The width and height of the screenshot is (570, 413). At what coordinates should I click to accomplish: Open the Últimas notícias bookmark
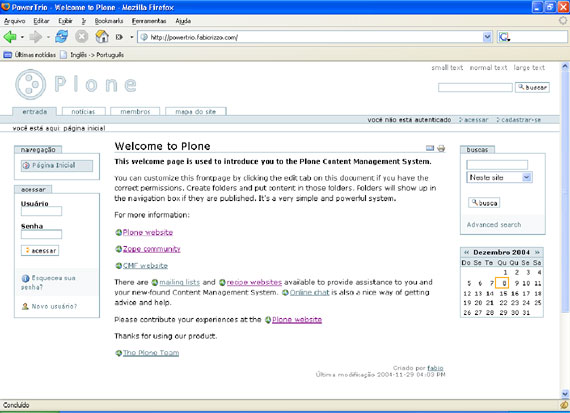pyautogui.click(x=30, y=55)
